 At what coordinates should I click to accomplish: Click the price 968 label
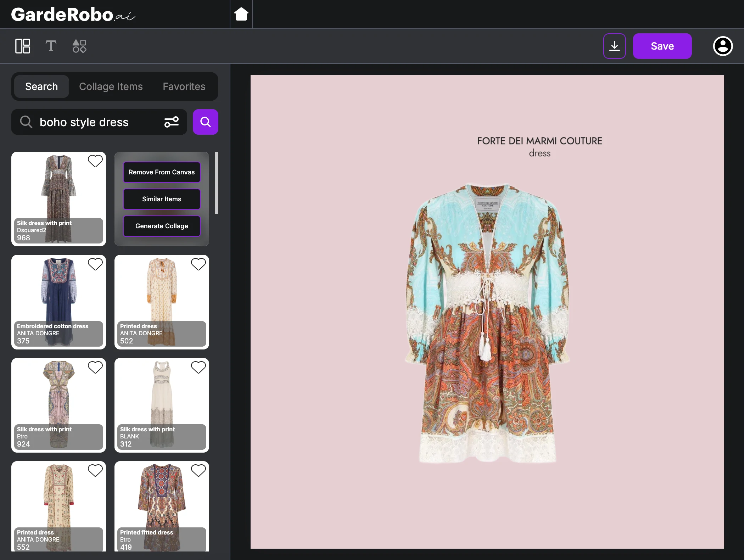(x=23, y=238)
